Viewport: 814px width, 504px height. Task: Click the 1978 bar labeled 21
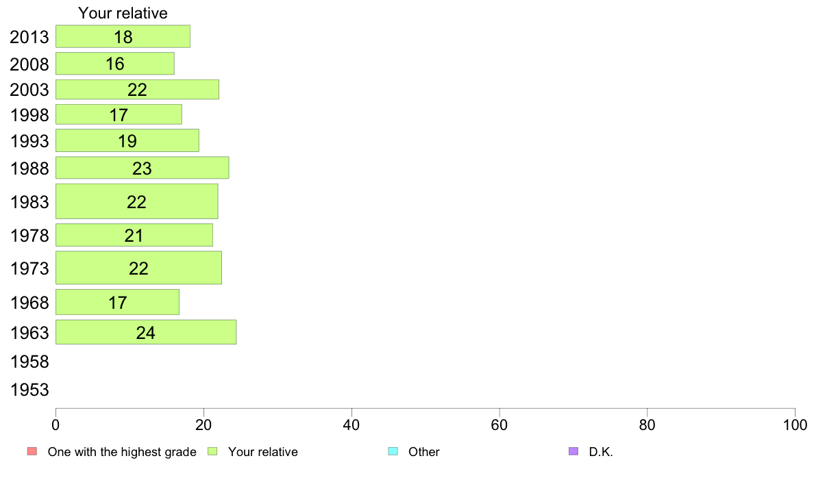(134, 235)
